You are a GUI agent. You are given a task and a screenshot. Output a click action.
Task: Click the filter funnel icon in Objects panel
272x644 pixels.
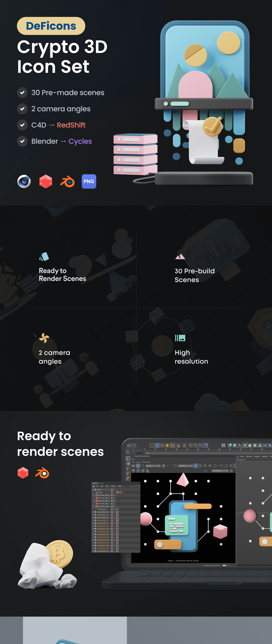(x=136, y=486)
